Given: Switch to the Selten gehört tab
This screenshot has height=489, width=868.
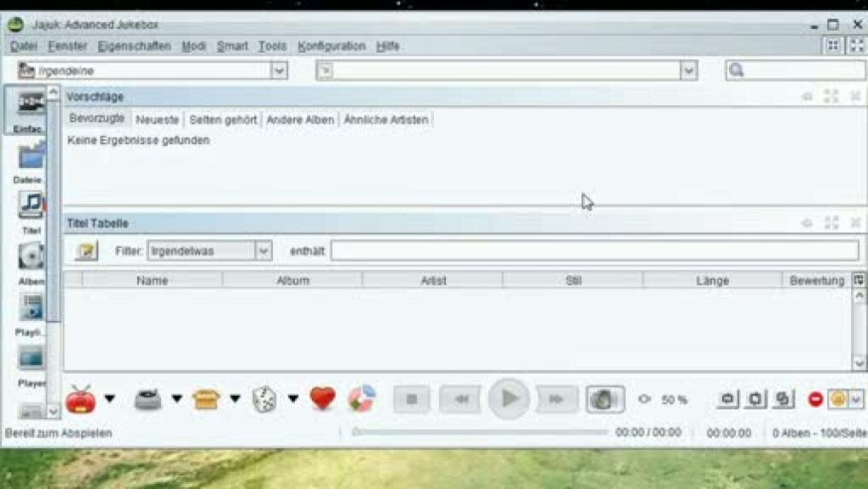Looking at the screenshot, I should [x=223, y=119].
